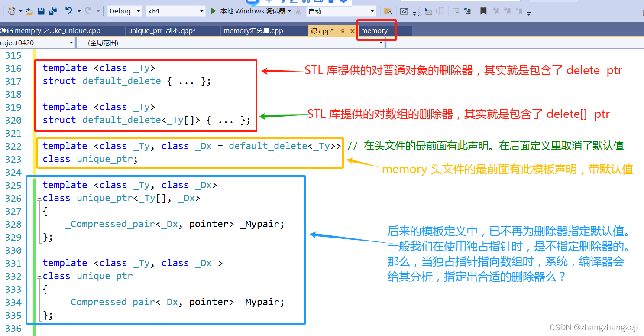Click the Open File folder icon
This screenshot has width=644, height=336.
[29, 11]
